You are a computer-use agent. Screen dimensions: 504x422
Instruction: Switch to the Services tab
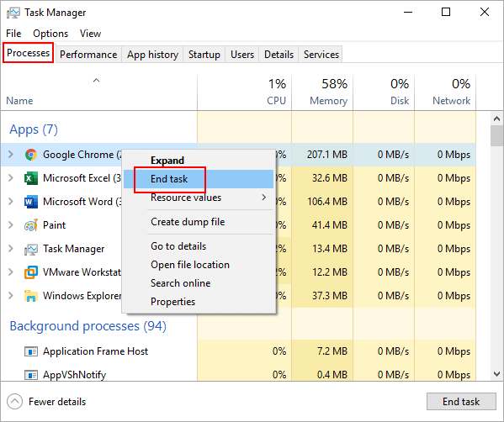point(321,55)
